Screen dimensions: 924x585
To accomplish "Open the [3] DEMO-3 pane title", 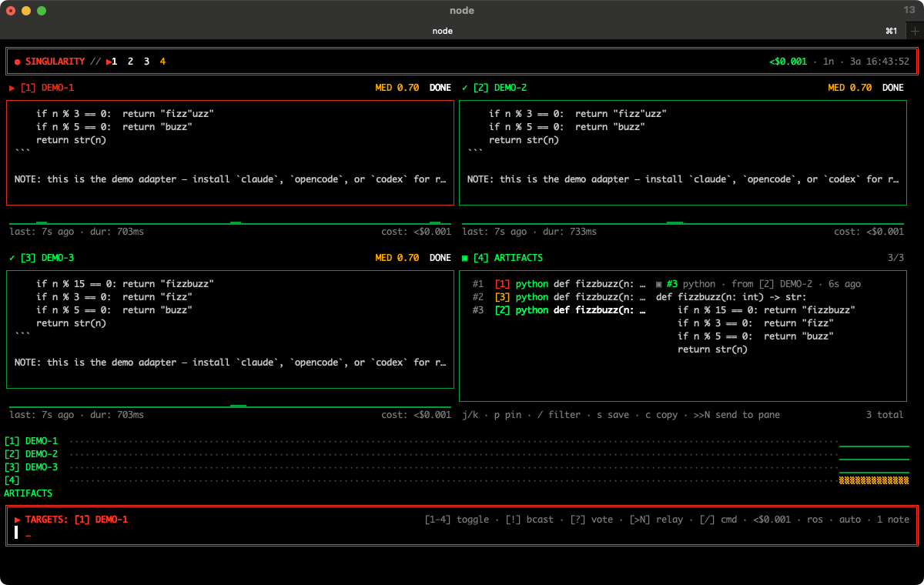I will point(47,258).
